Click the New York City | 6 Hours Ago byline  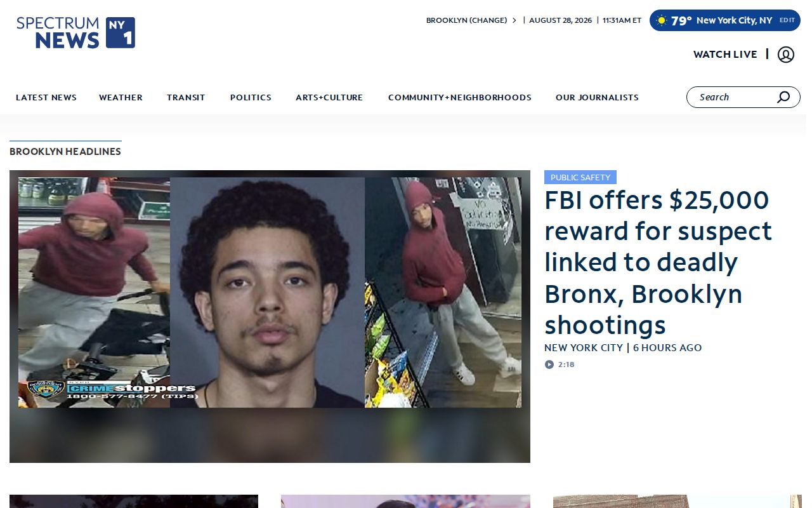(x=623, y=348)
